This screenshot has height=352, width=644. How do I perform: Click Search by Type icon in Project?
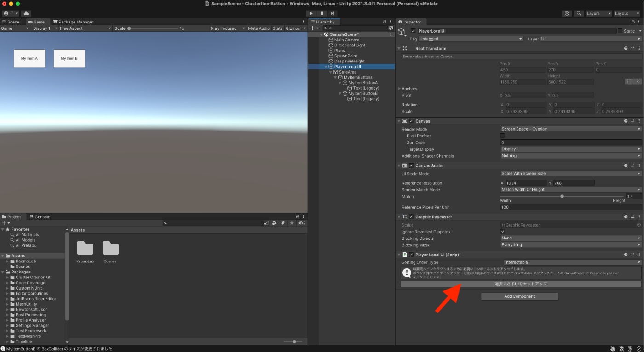pos(274,223)
